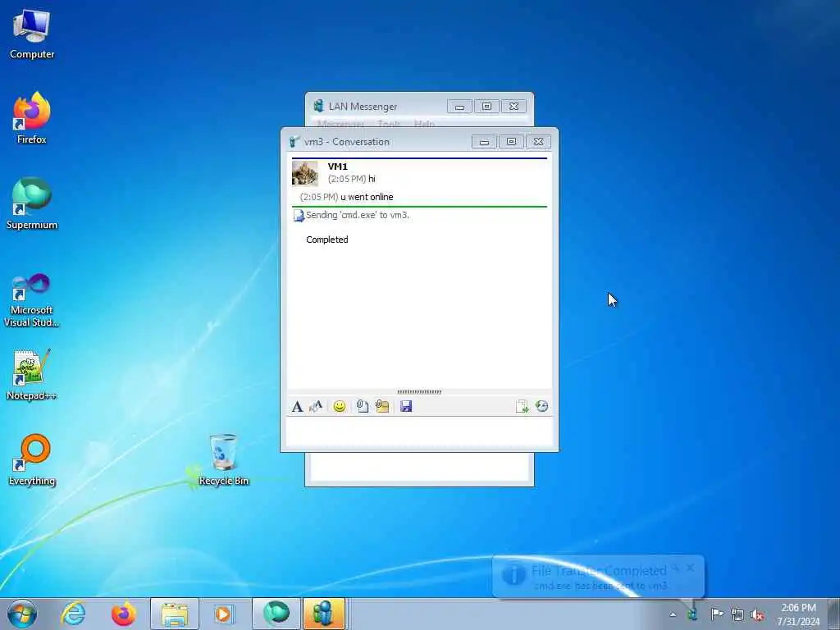
Task: Open the font picker (letter A icon)
Action: (x=297, y=406)
